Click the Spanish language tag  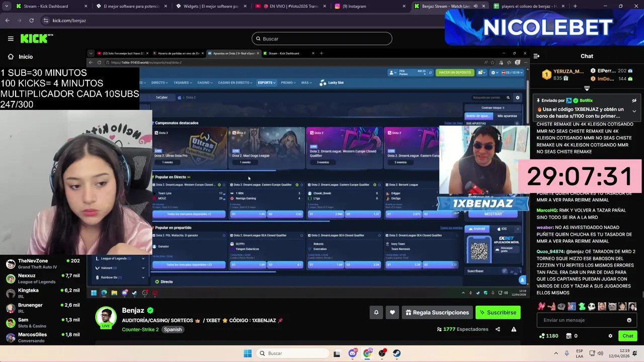click(173, 329)
